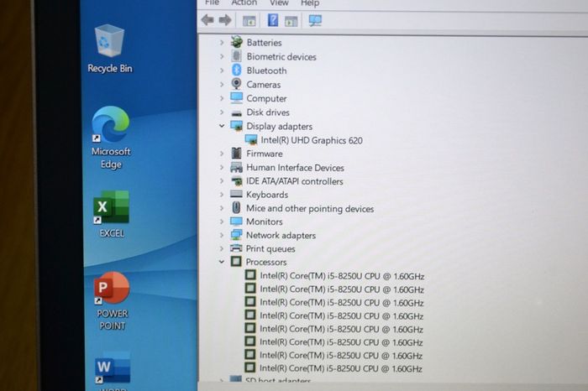Select the Disk drives label

coord(268,112)
